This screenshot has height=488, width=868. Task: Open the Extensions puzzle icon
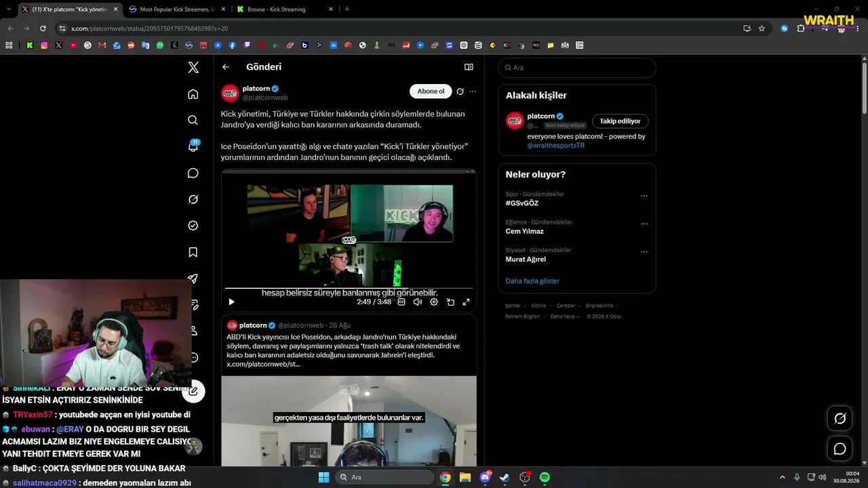(x=801, y=28)
